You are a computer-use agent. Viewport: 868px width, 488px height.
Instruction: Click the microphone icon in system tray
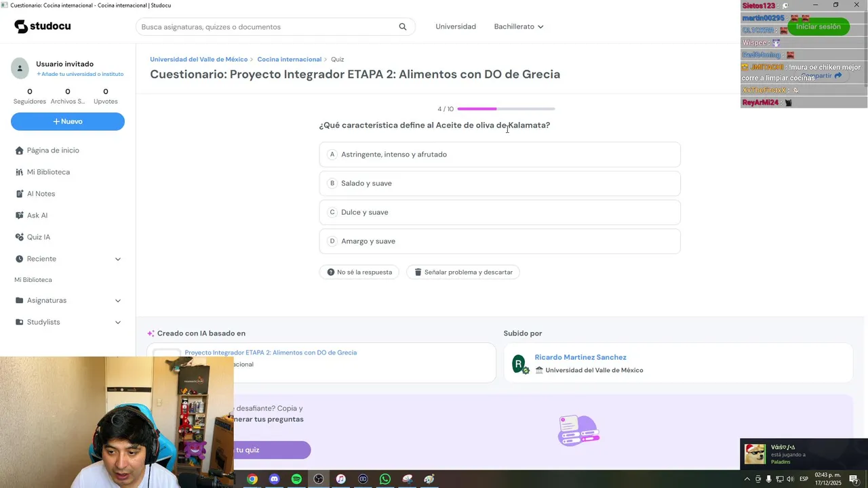click(768, 479)
